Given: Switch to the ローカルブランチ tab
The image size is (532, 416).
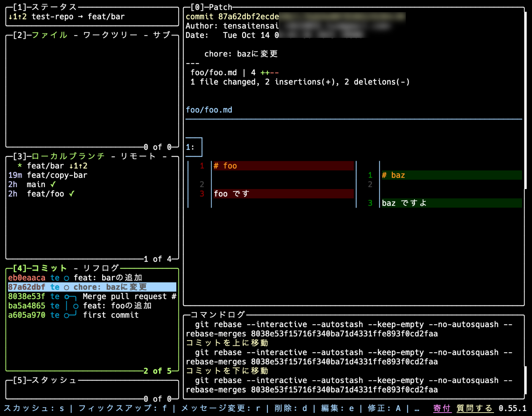Looking at the screenshot, I should (x=68, y=156).
